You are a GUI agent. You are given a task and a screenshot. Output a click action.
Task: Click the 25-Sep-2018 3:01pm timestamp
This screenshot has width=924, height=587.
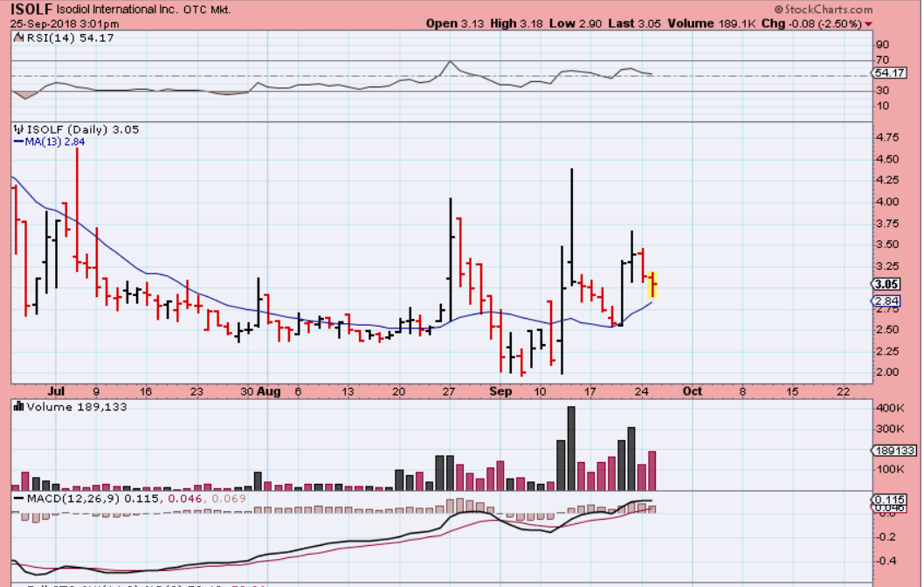65,24
